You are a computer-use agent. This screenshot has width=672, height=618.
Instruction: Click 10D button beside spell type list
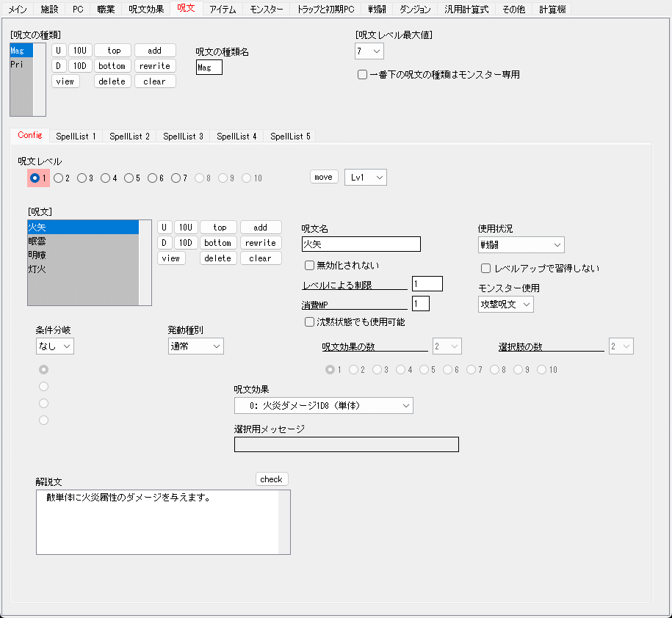pyautogui.click(x=80, y=66)
